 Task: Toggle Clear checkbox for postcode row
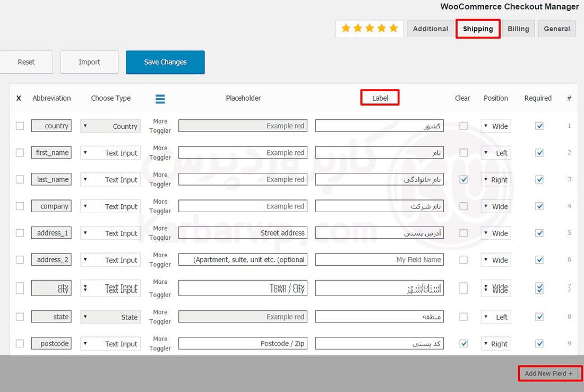[x=463, y=344]
